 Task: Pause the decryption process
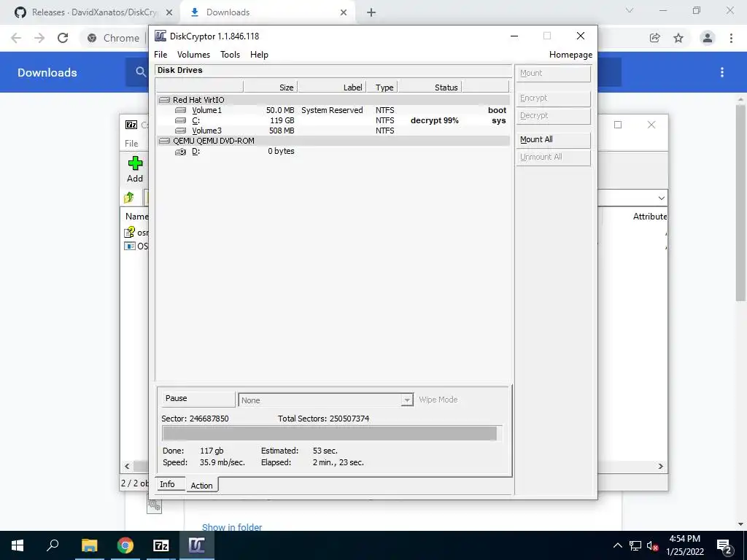click(x=197, y=399)
